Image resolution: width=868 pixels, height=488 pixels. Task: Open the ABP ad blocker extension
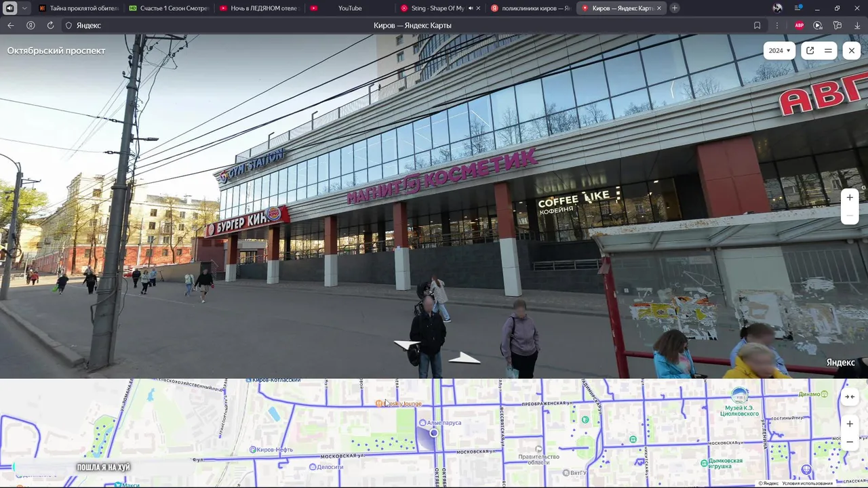tap(799, 25)
